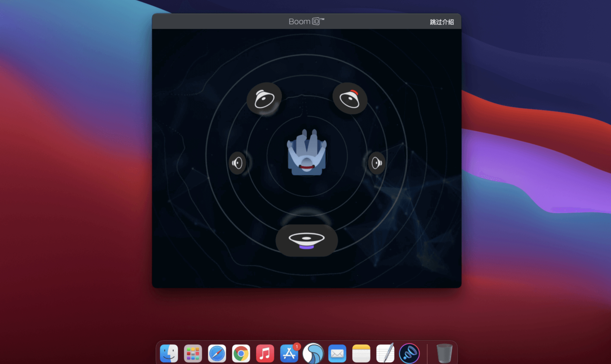Toggle the left side surround speaker
This screenshot has width=611, height=364.
[x=237, y=163]
